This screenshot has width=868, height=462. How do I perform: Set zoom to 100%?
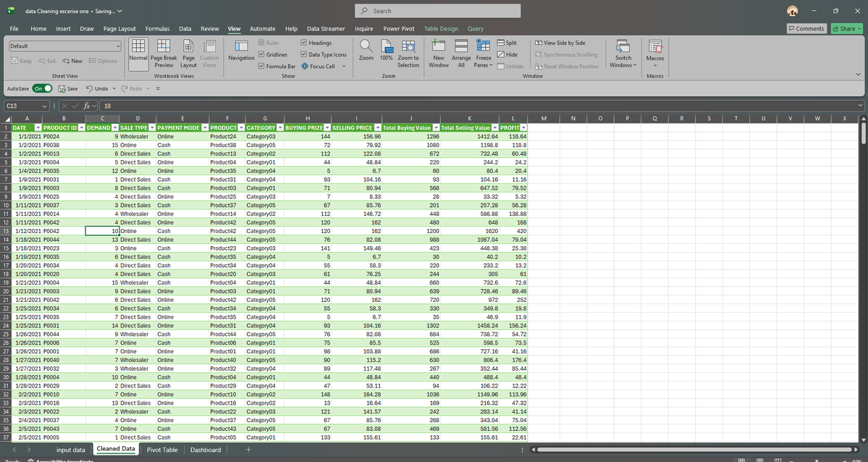click(x=387, y=51)
